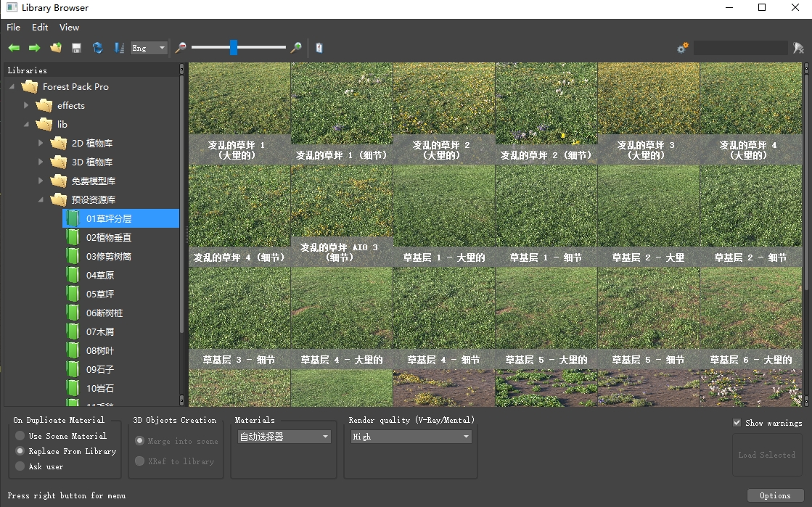Click the zoom-out magnifier icon
Screen dimensions: 812x507
[x=181, y=48]
